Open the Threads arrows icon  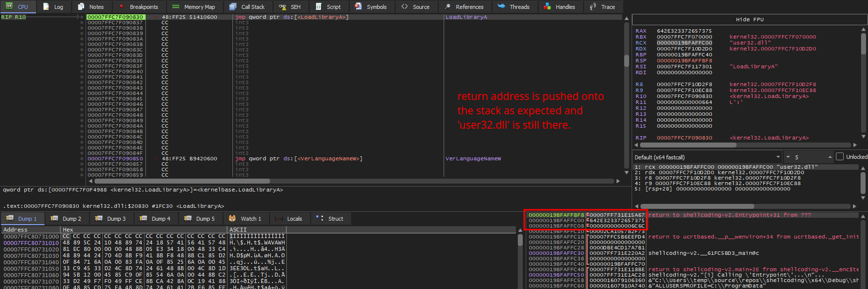501,7
